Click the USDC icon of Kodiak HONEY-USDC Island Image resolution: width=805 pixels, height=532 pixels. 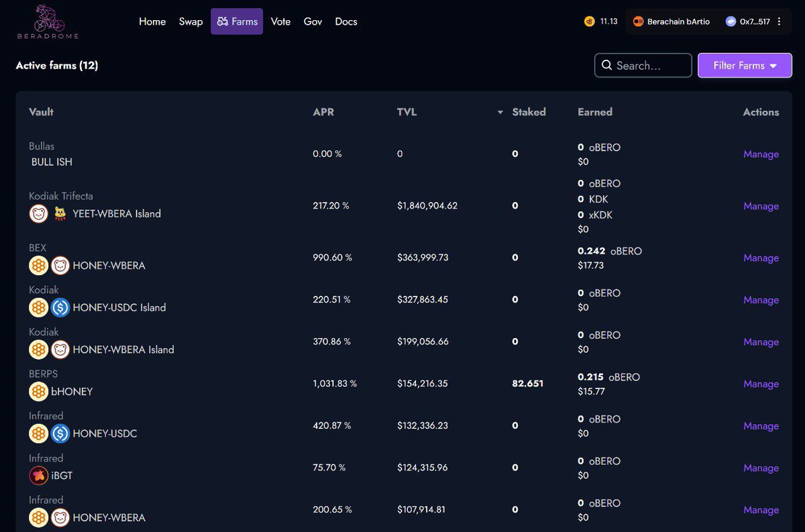pos(60,308)
